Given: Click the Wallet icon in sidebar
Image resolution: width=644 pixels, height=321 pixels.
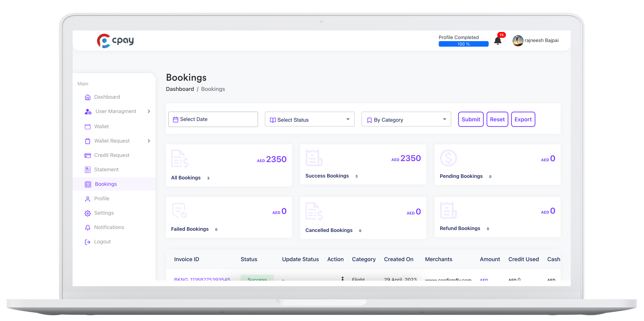Looking at the screenshot, I should point(87,127).
